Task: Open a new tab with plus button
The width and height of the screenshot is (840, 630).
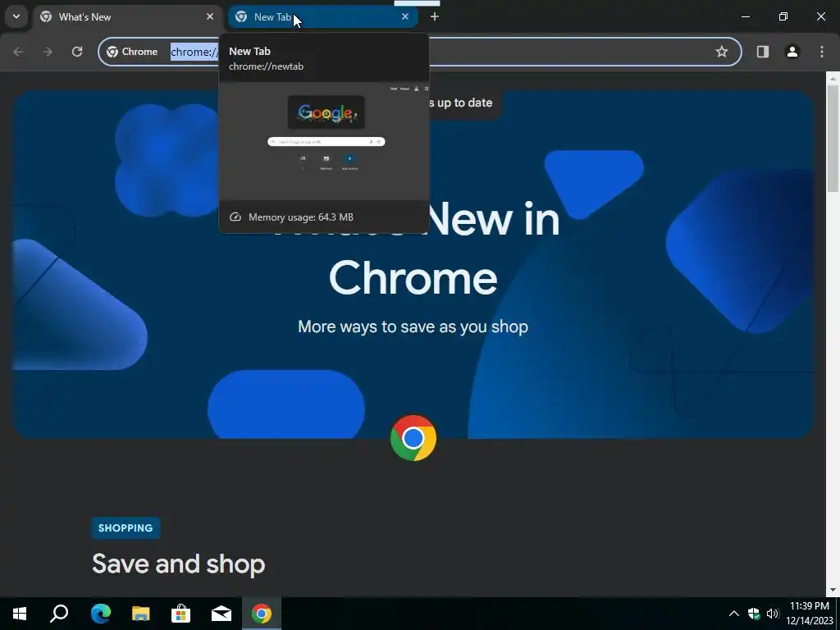Action: click(435, 16)
